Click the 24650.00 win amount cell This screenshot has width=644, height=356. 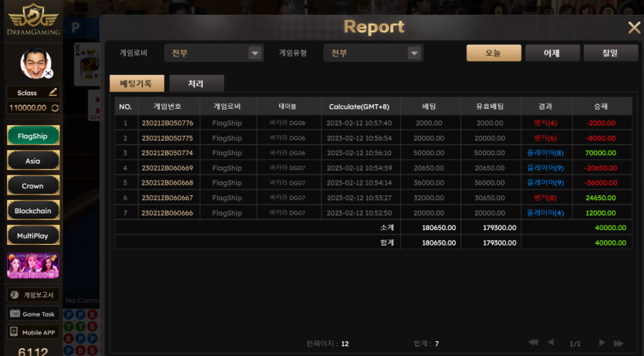[601, 198]
